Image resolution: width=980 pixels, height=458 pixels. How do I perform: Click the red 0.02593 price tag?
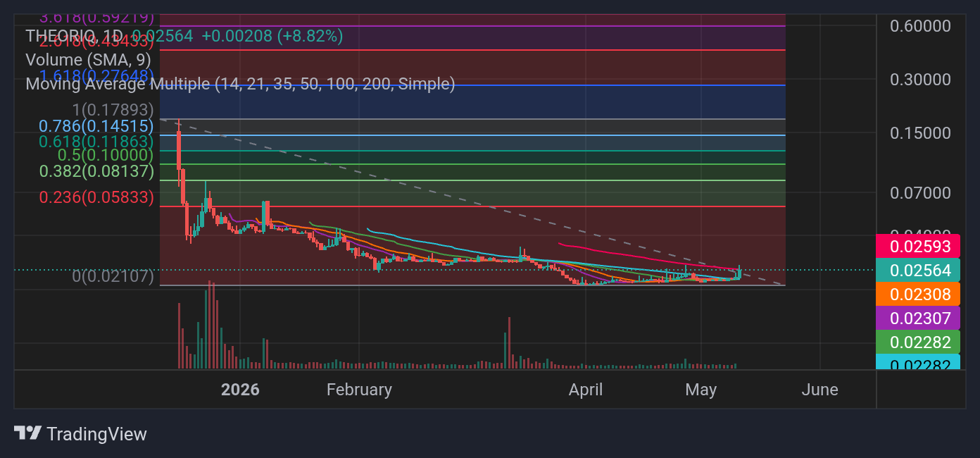point(918,247)
